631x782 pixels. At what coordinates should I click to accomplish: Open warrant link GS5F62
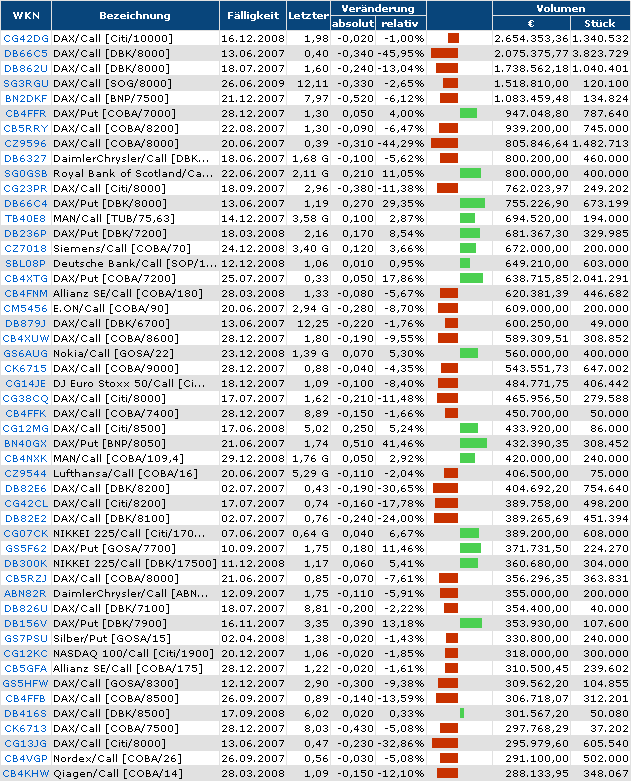pyautogui.click(x=26, y=549)
